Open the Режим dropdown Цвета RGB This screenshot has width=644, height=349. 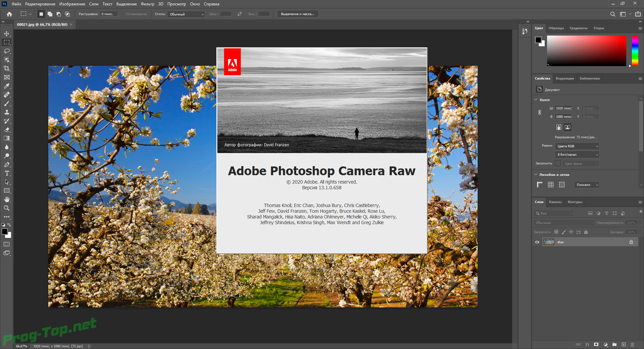(x=577, y=146)
